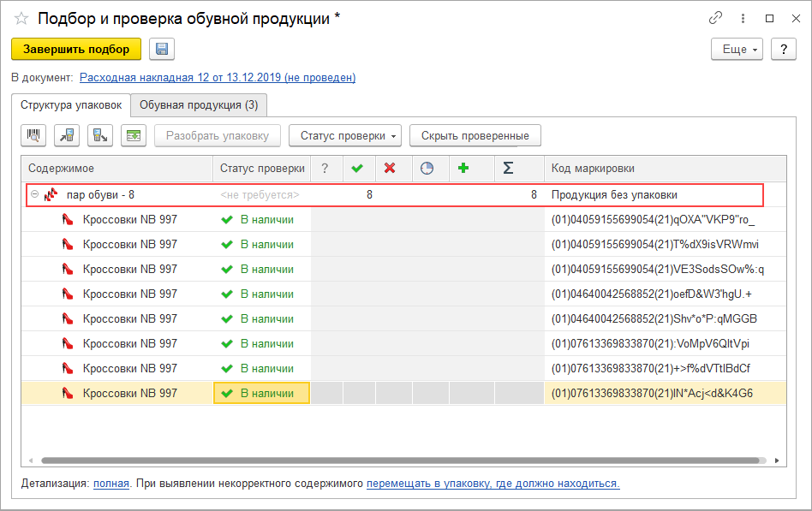Collapse the 'пар обуви - 8' group
This screenshot has height=511, width=812.
(35, 195)
